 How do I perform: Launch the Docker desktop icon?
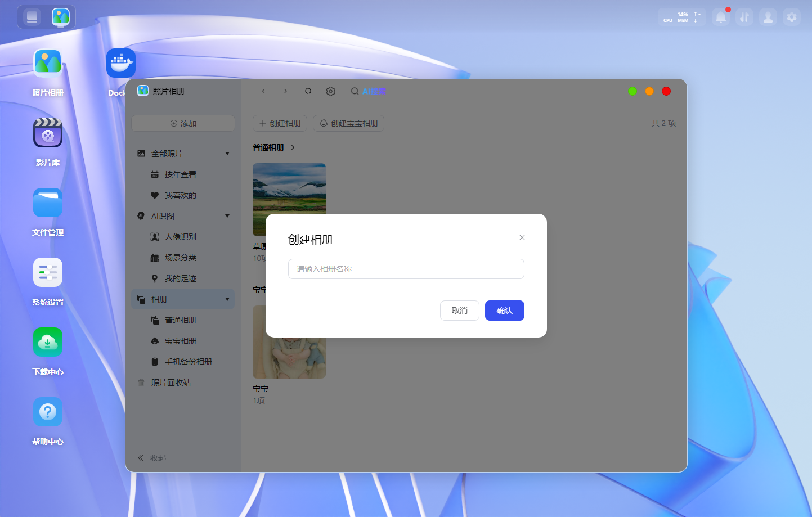[x=120, y=63]
